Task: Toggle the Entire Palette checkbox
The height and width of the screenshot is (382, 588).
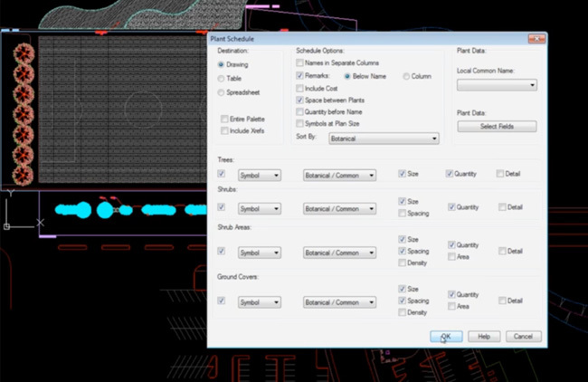Action: [224, 119]
